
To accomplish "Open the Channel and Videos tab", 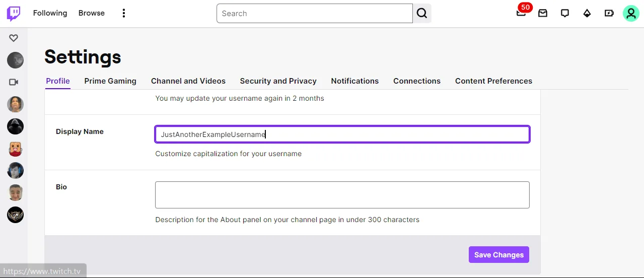I will click(188, 81).
